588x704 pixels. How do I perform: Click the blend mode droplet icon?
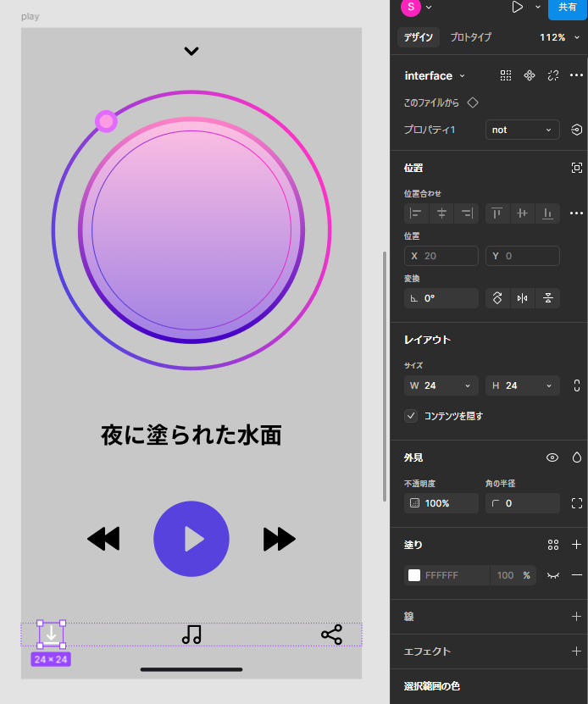[577, 457]
